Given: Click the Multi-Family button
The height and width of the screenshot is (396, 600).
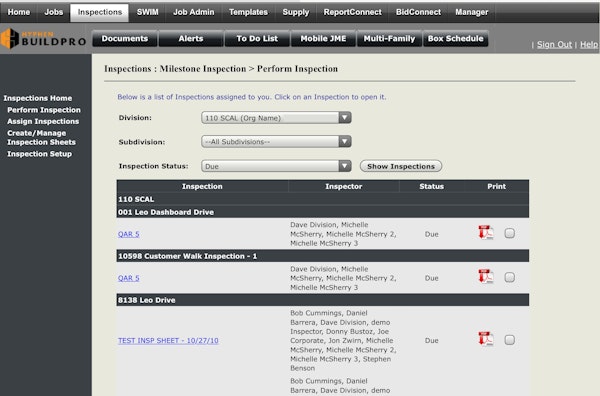Looking at the screenshot, I should click(x=389, y=39).
